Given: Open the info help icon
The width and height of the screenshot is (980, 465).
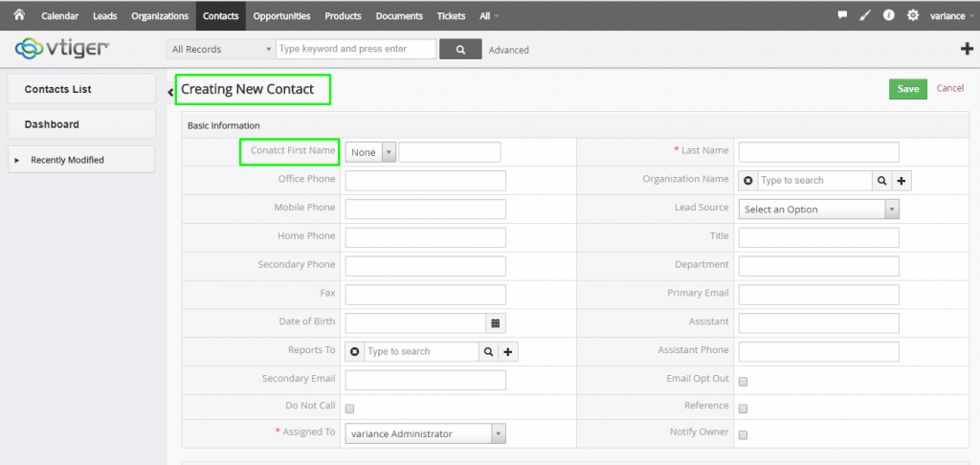Looking at the screenshot, I should pyautogui.click(x=889, y=15).
